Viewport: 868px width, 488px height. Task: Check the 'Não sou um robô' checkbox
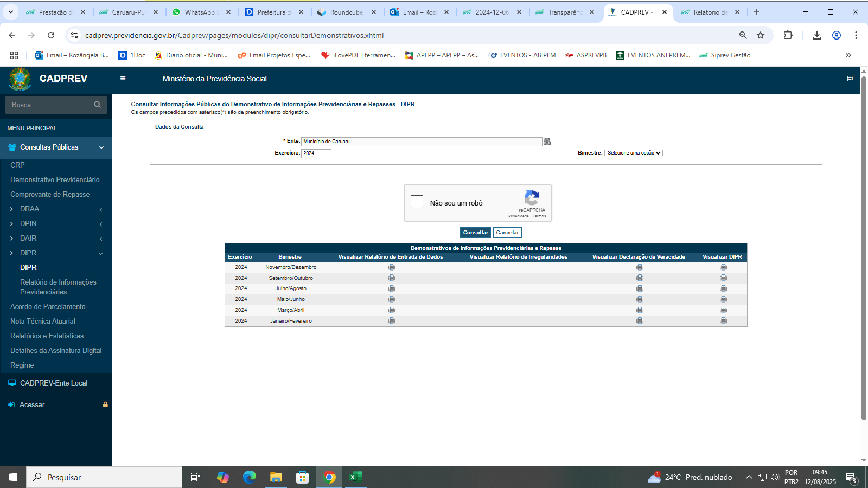(x=417, y=202)
